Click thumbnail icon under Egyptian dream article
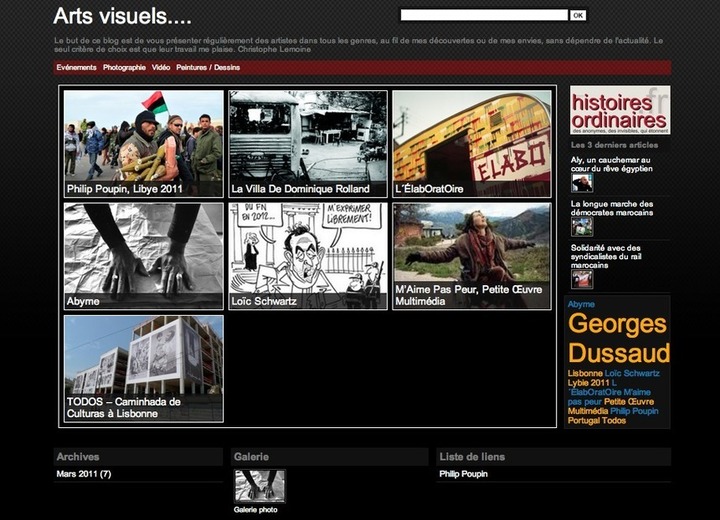The image size is (720, 520). (x=582, y=183)
